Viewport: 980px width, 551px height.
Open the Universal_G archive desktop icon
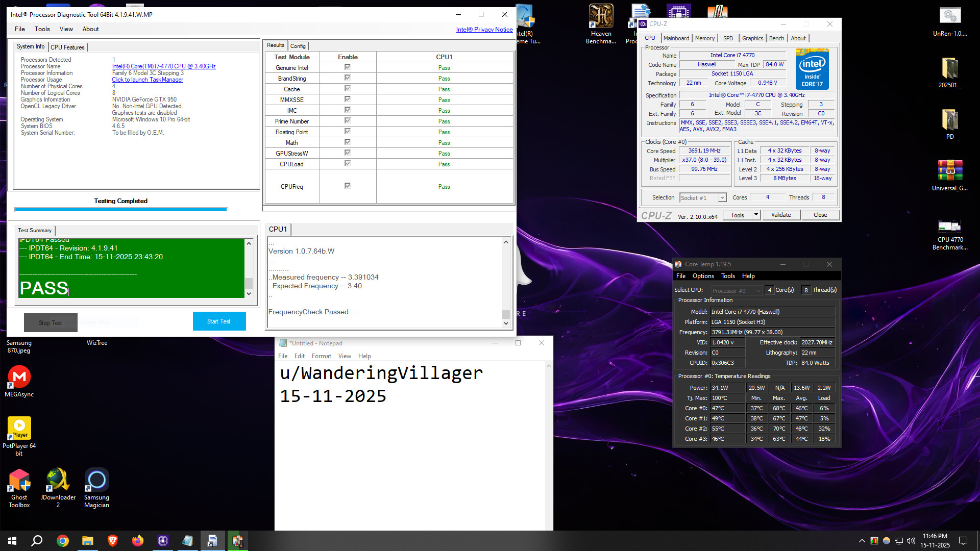[949, 171]
